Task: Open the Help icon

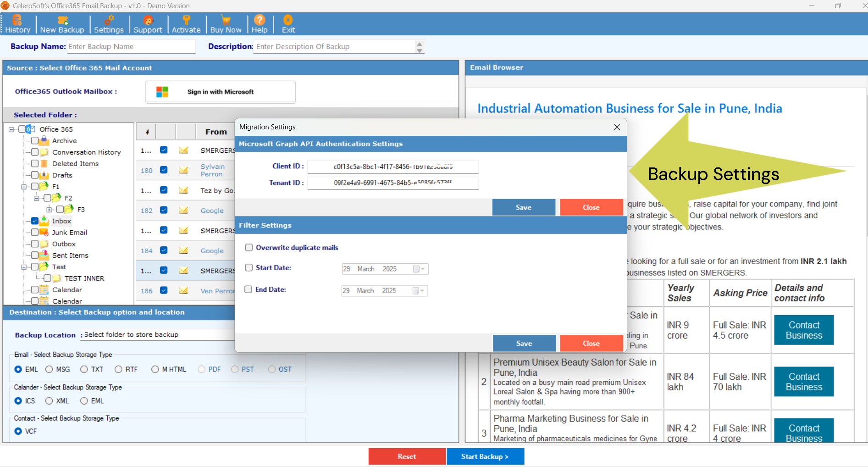Action: 260,23
